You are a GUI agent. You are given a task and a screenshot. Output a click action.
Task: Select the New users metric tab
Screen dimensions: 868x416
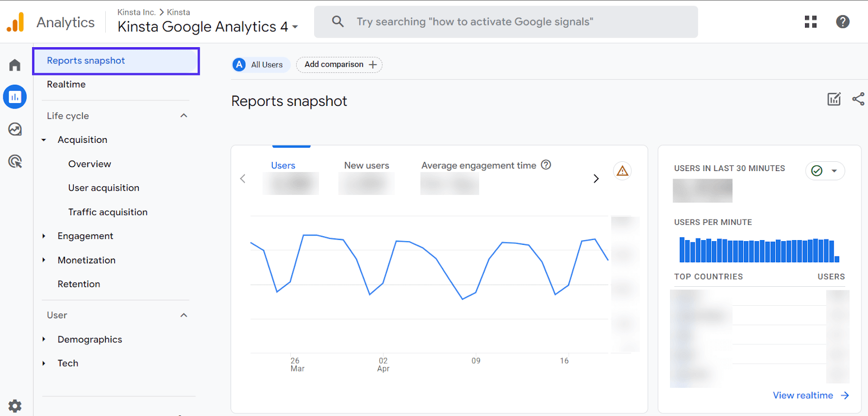coord(367,178)
